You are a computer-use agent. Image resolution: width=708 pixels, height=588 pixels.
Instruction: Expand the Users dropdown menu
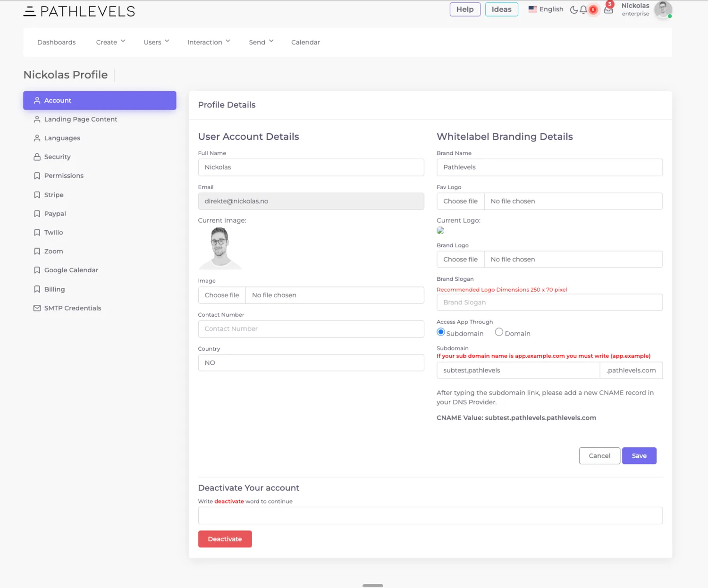point(156,42)
